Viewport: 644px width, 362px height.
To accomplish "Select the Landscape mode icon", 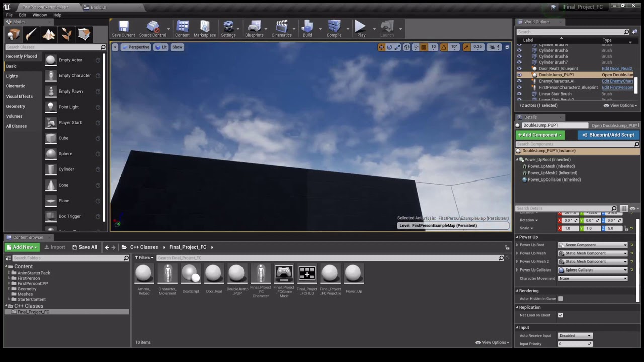I will pyautogui.click(x=49, y=34).
